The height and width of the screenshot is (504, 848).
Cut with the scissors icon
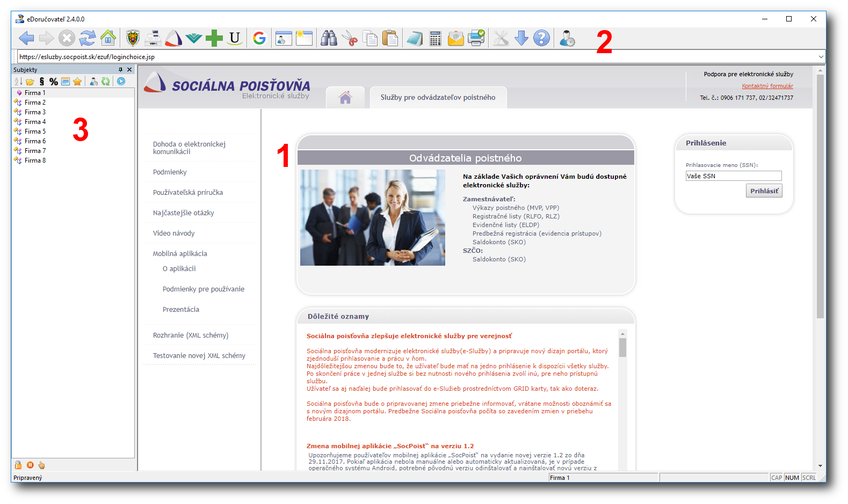coord(350,38)
